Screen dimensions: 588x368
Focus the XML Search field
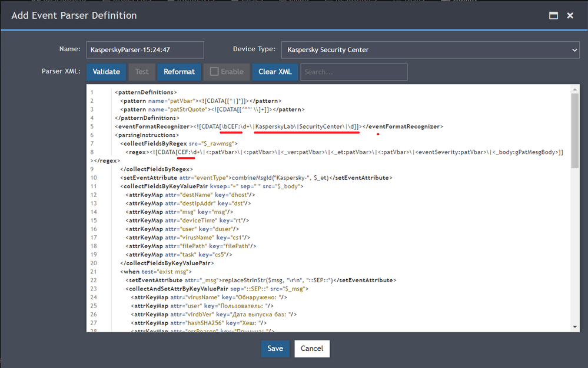[x=354, y=72]
